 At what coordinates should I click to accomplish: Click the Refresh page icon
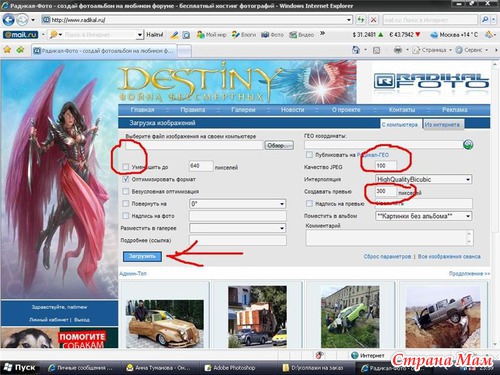[x=361, y=20]
